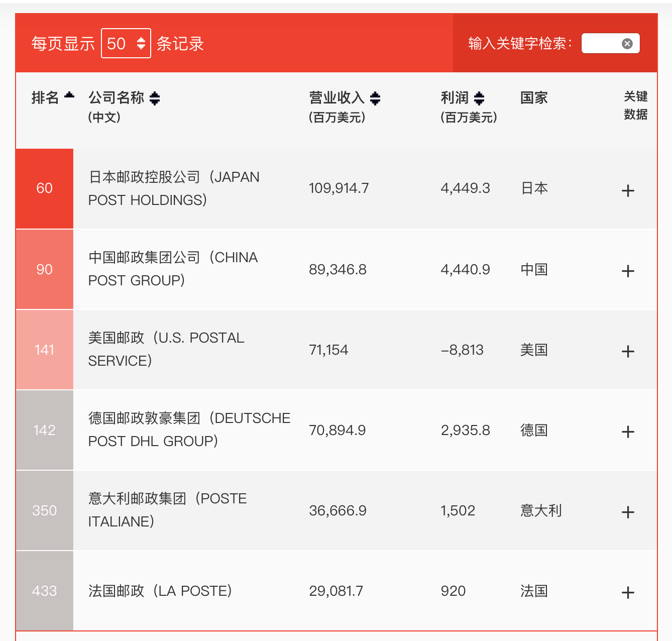Click the rank 141 pink cell
The image size is (672, 641).
point(45,350)
